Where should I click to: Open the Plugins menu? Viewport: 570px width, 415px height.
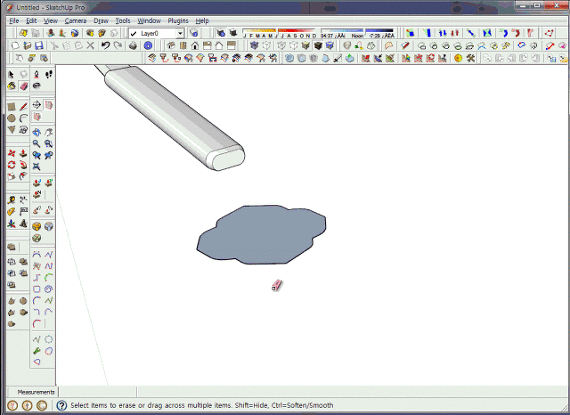click(x=178, y=21)
